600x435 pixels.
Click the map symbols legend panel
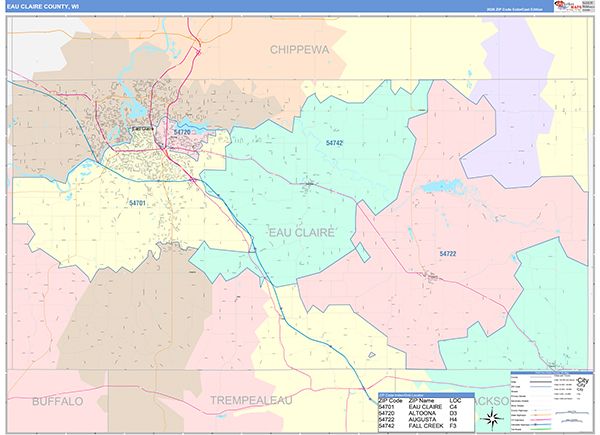552,400
